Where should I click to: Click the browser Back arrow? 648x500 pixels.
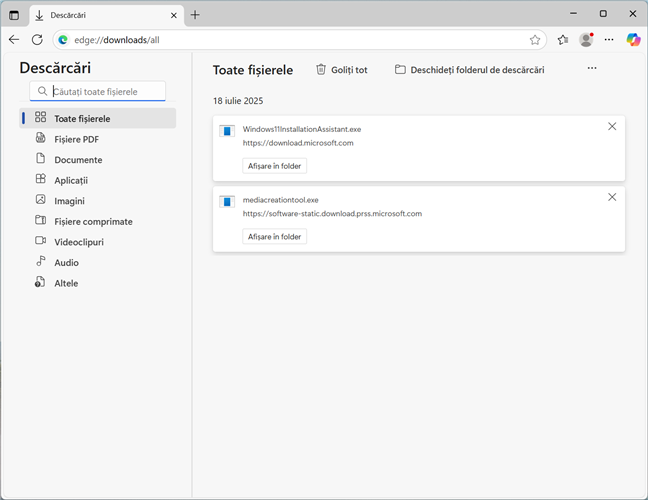(x=14, y=40)
